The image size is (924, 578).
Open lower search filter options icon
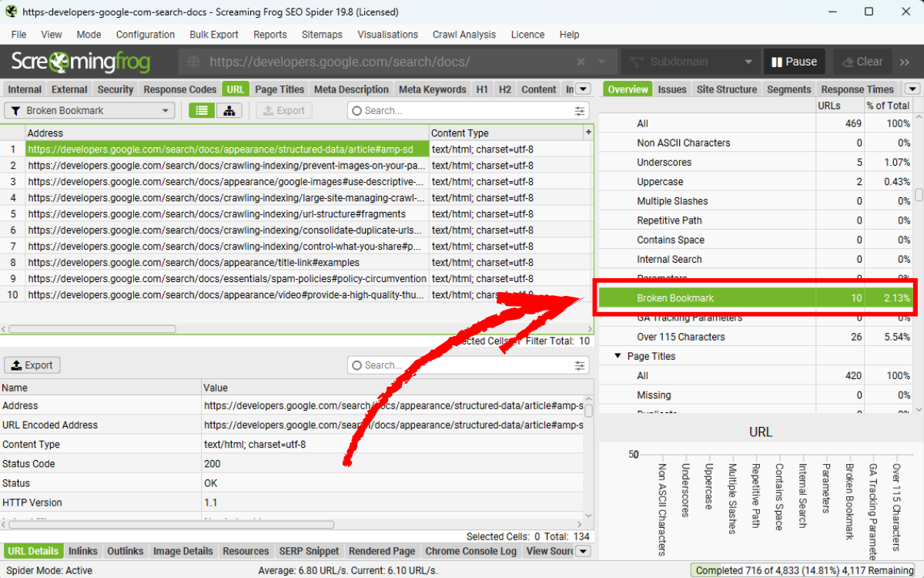580,365
